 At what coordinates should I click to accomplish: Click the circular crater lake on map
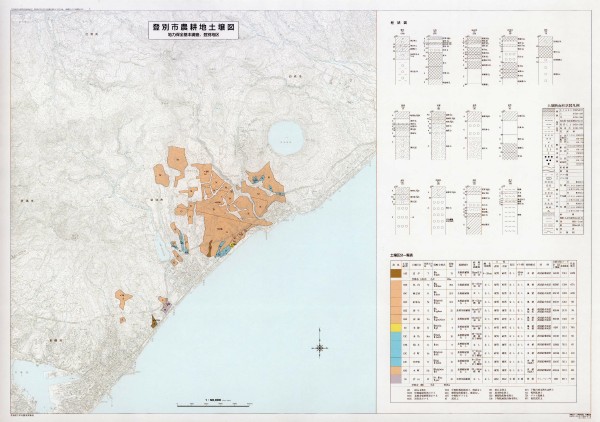[287, 136]
